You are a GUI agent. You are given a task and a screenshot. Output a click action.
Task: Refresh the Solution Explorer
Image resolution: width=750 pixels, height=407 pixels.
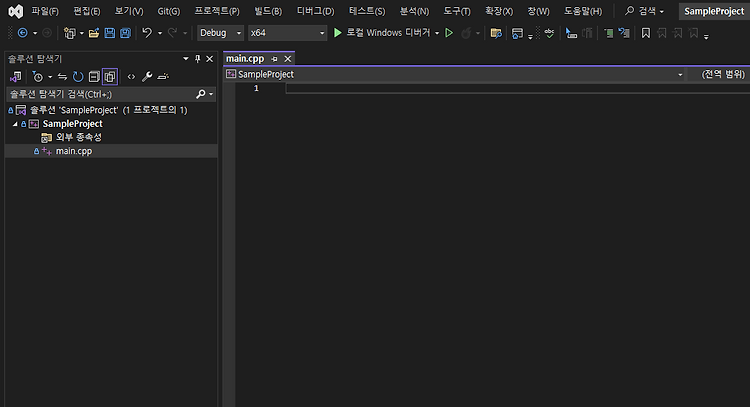(x=78, y=77)
